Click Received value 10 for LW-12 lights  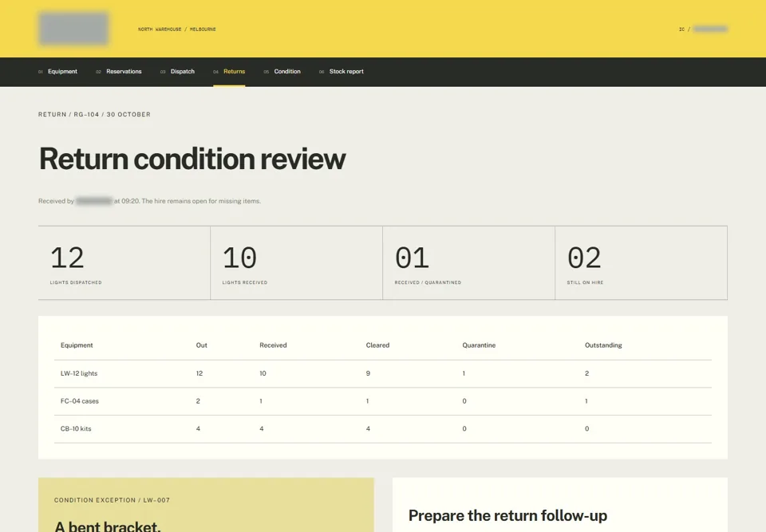point(263,373)
